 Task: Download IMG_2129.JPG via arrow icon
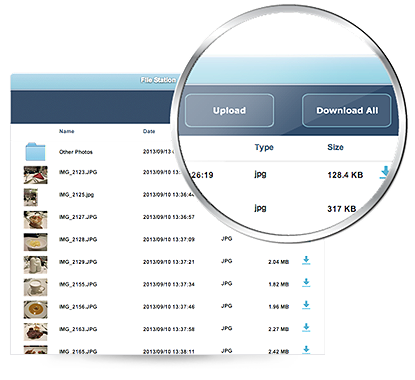[306, 260]
